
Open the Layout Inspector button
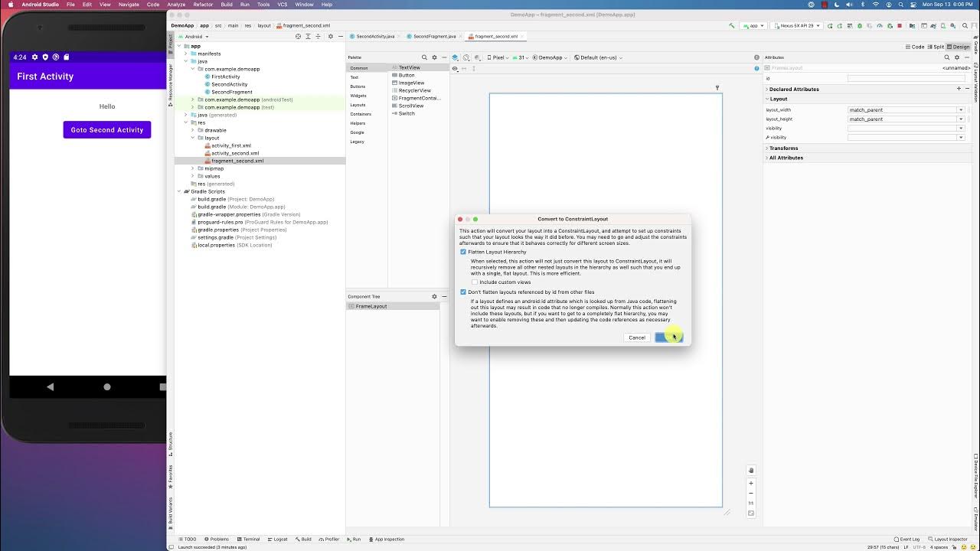point(948,539)
